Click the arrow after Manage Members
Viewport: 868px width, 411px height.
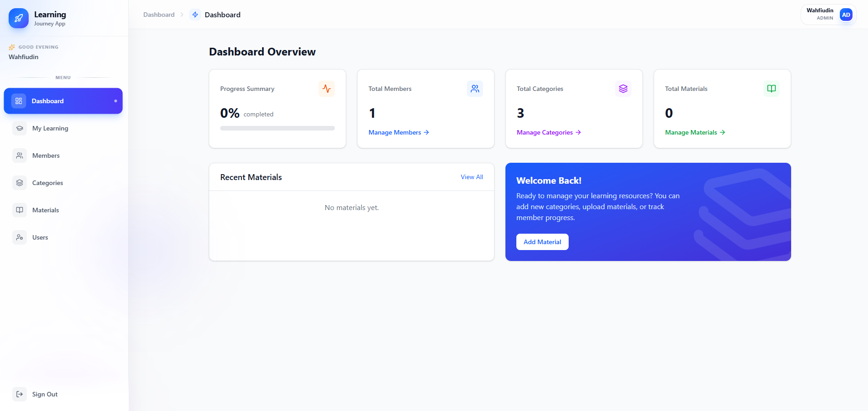tap(426, 132)
